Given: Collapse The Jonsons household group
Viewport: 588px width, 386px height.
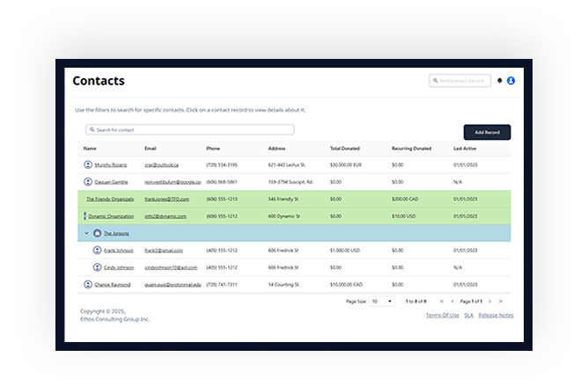Looking at the screenshot, I should coord(86,233).
